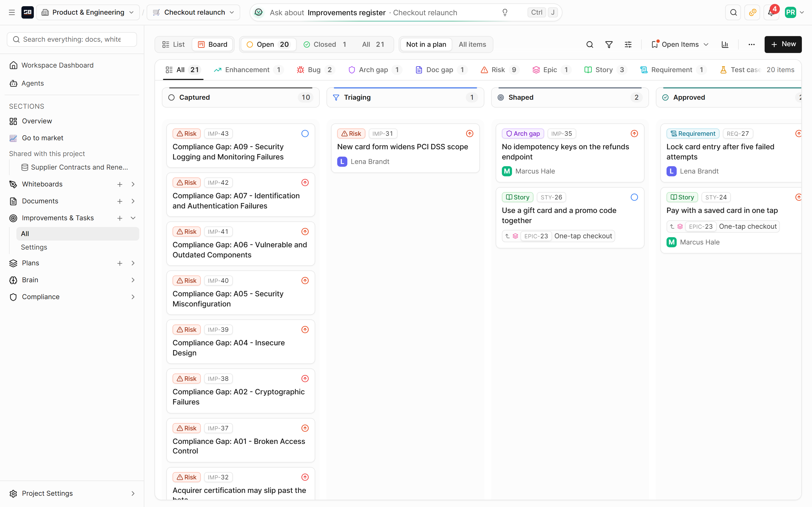The height and width of the screenshot is (507, 812).
Task: Click the New item button
Action: click(783, 44)
